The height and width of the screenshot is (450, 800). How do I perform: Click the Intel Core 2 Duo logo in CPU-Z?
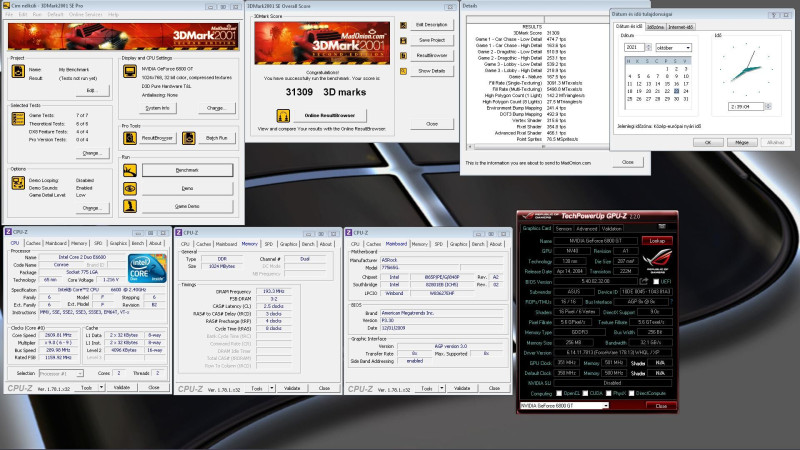coord(147,268)
